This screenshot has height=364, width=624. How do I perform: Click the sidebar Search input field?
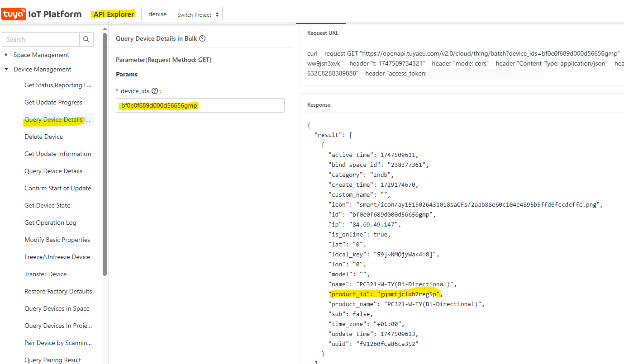click(40, 39)
